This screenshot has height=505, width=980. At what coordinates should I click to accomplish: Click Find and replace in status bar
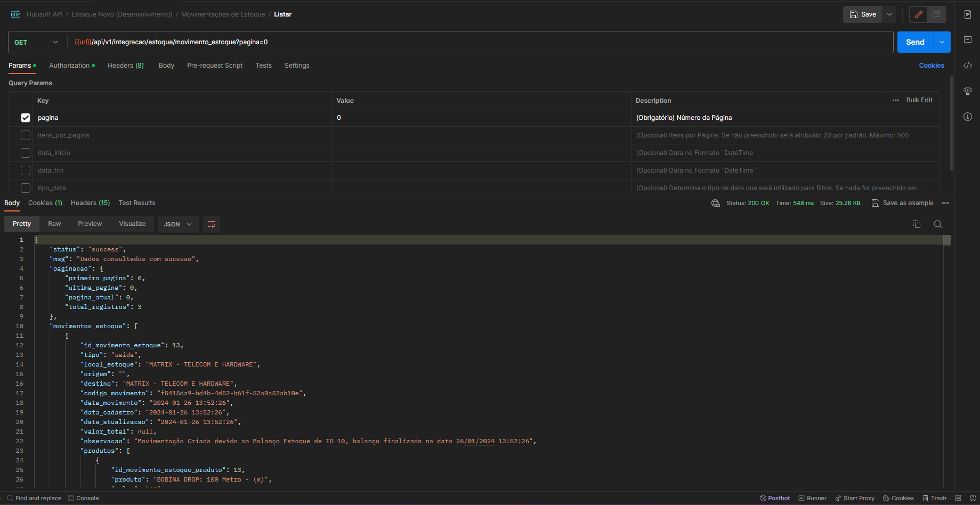pyautogui.click(x=34, y=498)
